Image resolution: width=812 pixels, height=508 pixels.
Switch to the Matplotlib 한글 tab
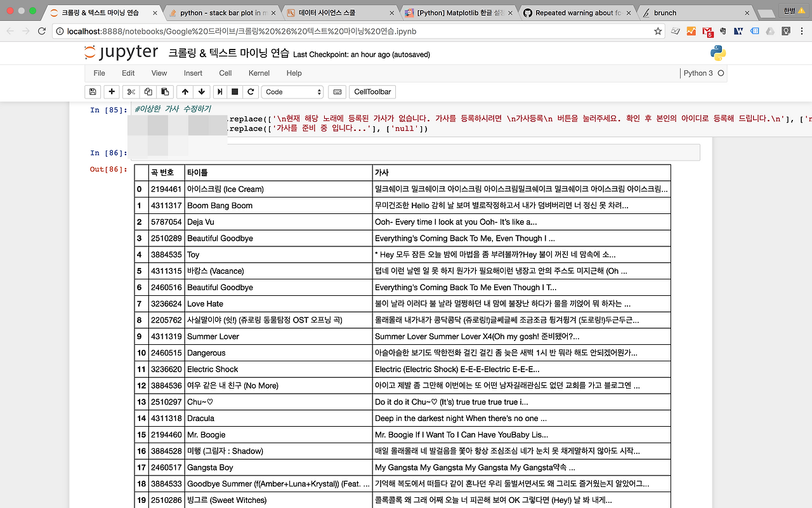pyautogui.click(x=458, y=13)
